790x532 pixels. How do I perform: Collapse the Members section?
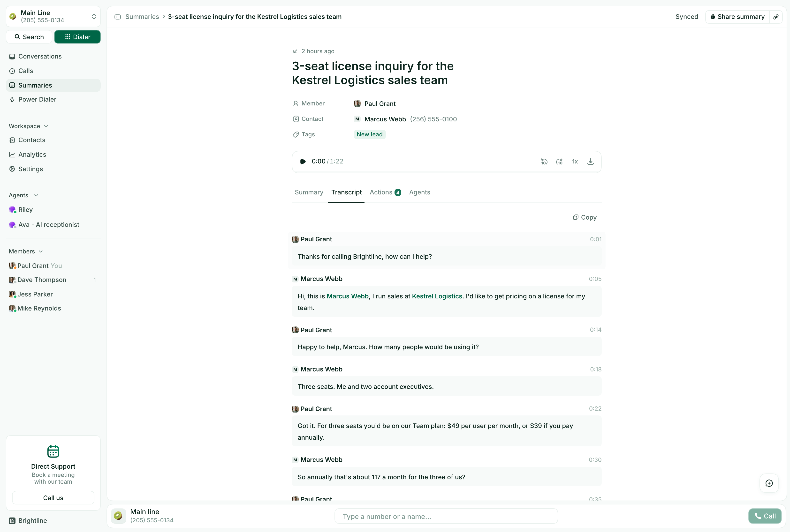26,251
